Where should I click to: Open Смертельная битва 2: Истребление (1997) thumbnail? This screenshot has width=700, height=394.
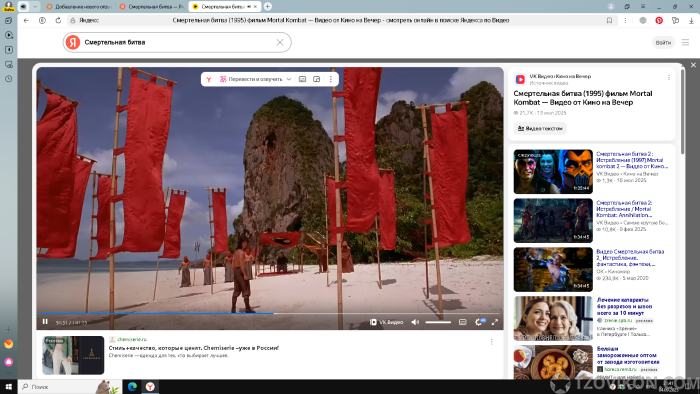click(553, 172)
